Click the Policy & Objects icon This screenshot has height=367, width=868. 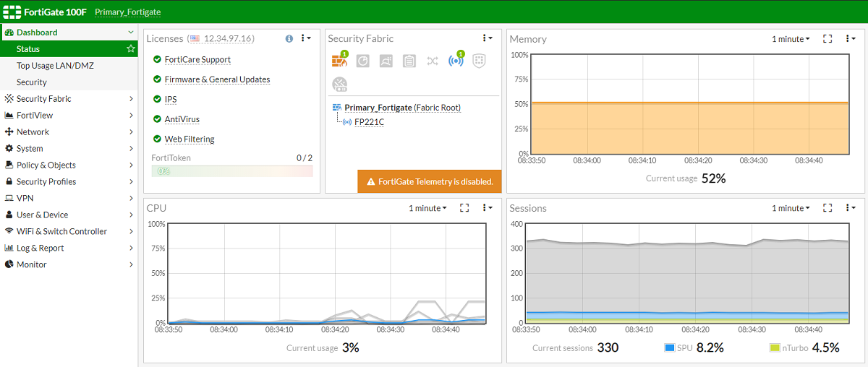point(9,165)
